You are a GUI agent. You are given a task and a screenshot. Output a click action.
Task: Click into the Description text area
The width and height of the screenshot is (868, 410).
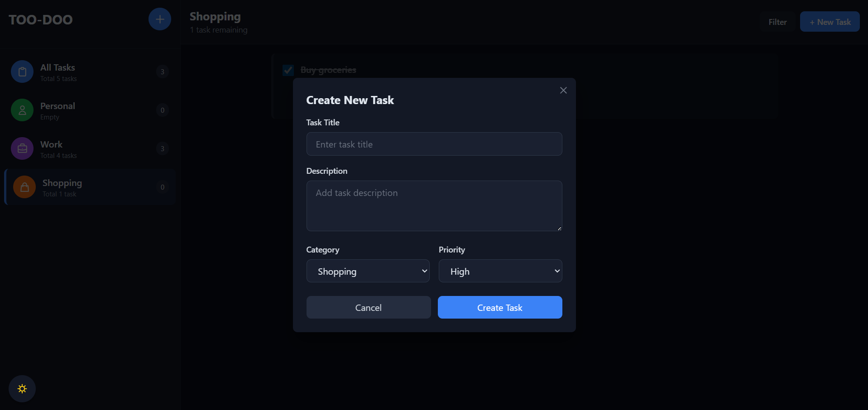(x=434, y=206)
